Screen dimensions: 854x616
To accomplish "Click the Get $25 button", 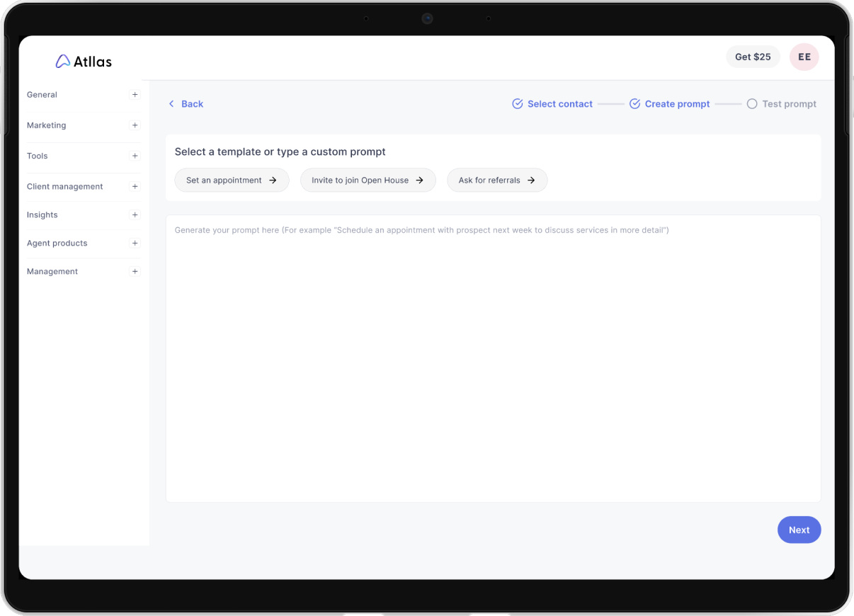I will 753,57.
